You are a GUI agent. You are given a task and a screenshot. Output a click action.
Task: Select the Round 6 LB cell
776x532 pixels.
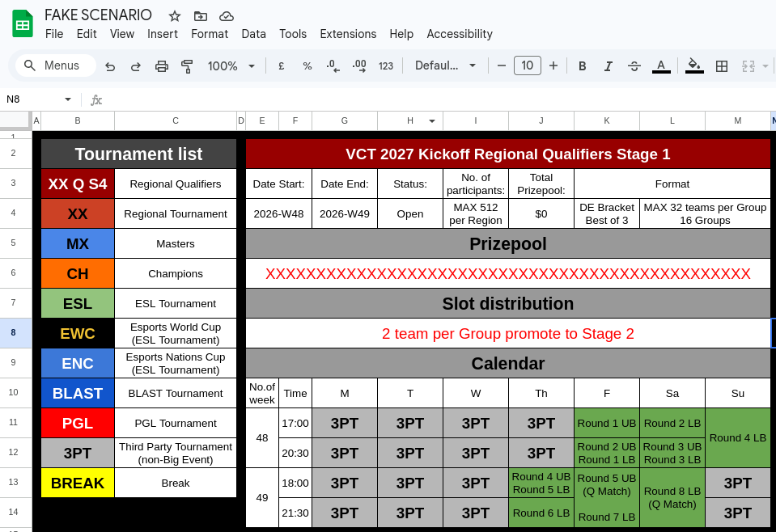pyautogui.click(x=541, y=513)
